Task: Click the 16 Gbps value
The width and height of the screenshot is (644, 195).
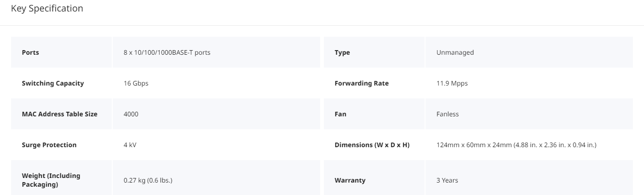Action: tap(136, 83)
